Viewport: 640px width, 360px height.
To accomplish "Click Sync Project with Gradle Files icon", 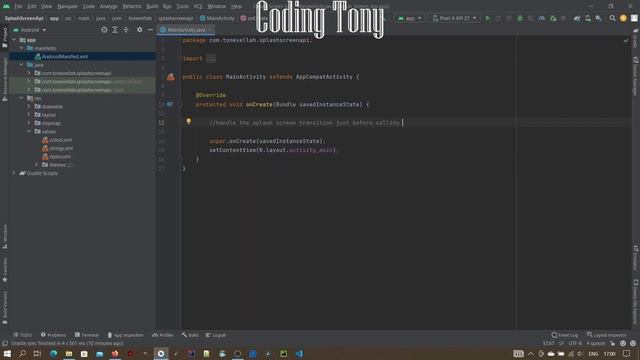I will (577, 18).
